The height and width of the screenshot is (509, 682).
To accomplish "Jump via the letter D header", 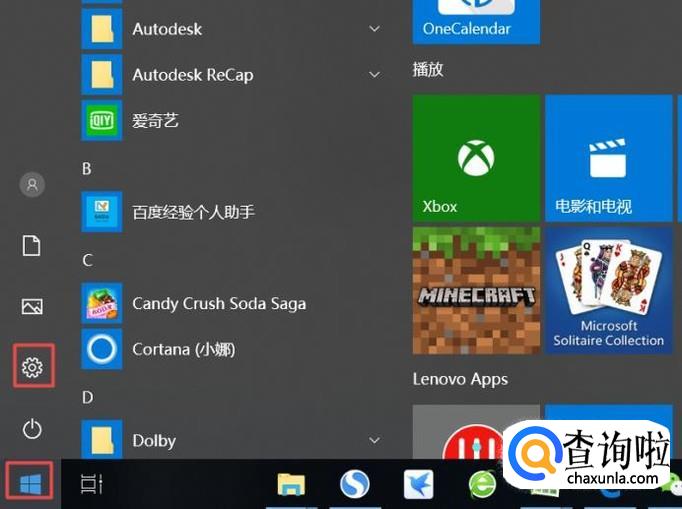I will click(87, 397).
